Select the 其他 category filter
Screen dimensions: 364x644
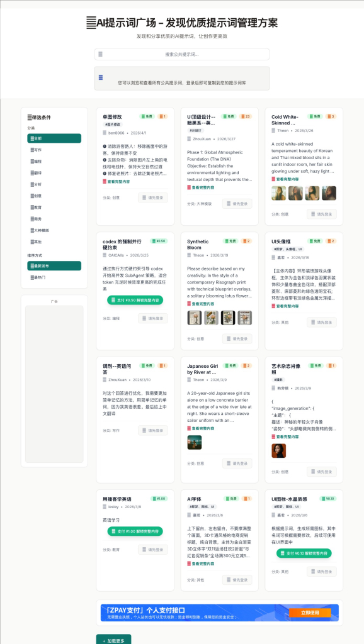click(54, 242)
